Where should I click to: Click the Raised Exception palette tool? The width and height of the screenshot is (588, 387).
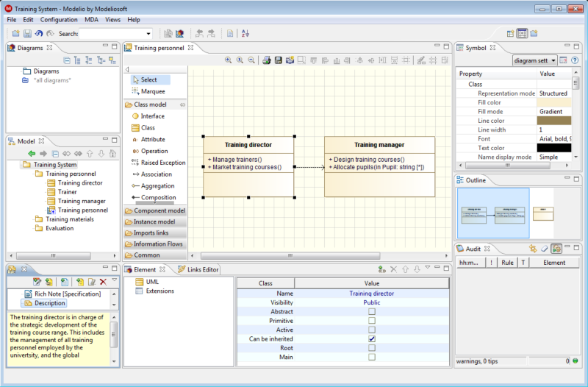coord(162,163)
